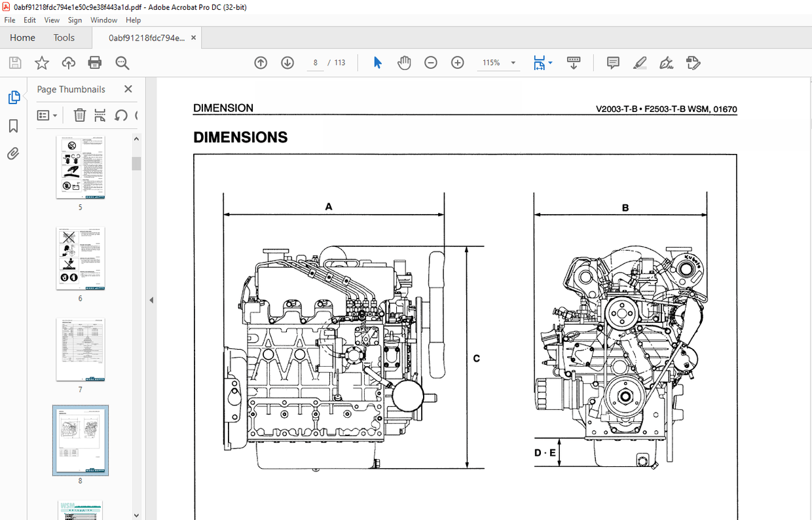This screenshot has height=520, width=812.
Task: Add a sticky note comment
Action: [612, 62]
